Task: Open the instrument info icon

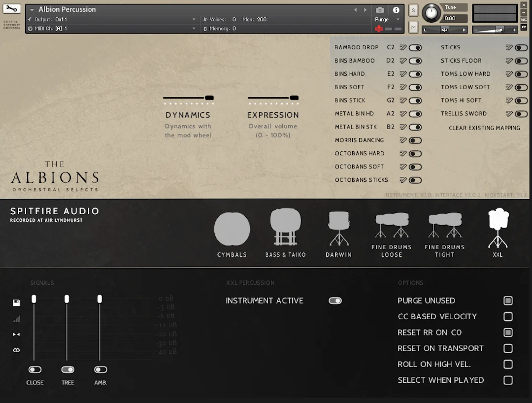Action: [396, 10]
